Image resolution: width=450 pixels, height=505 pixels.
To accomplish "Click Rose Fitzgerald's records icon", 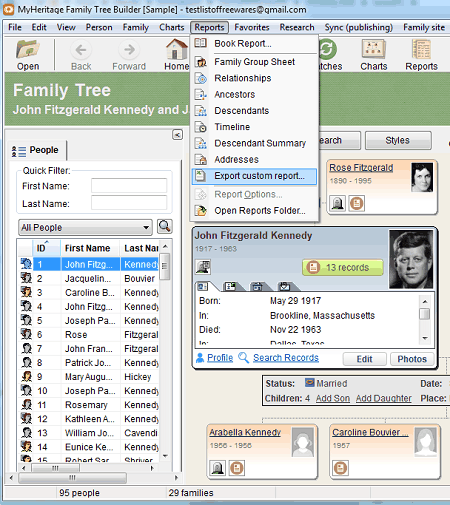I will (357, 203).
